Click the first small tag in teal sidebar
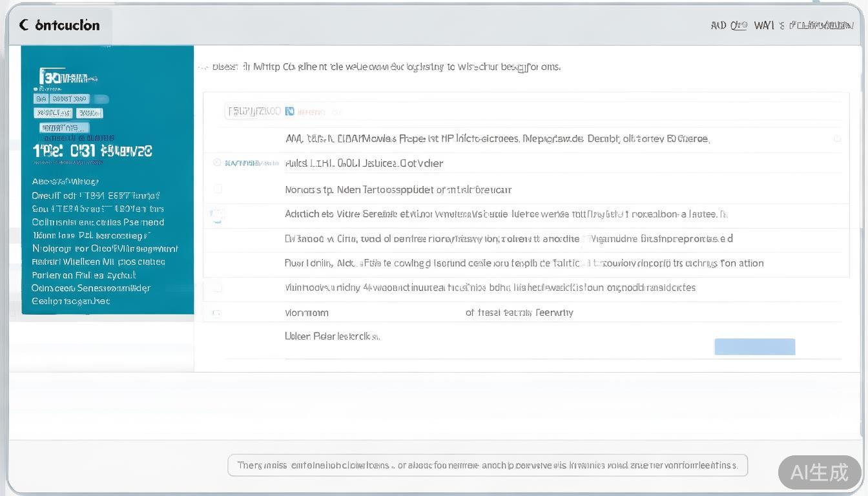This screenshot has height=496, width=868. pos(41,99)
